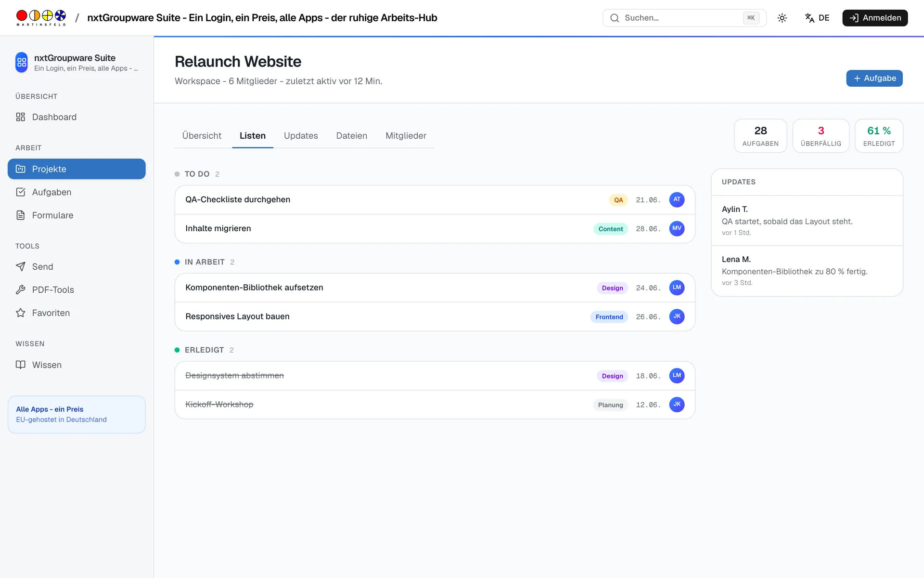Select the Projekte sidebar item
Viewport: 924px width, 578px height.
[77, 169]
